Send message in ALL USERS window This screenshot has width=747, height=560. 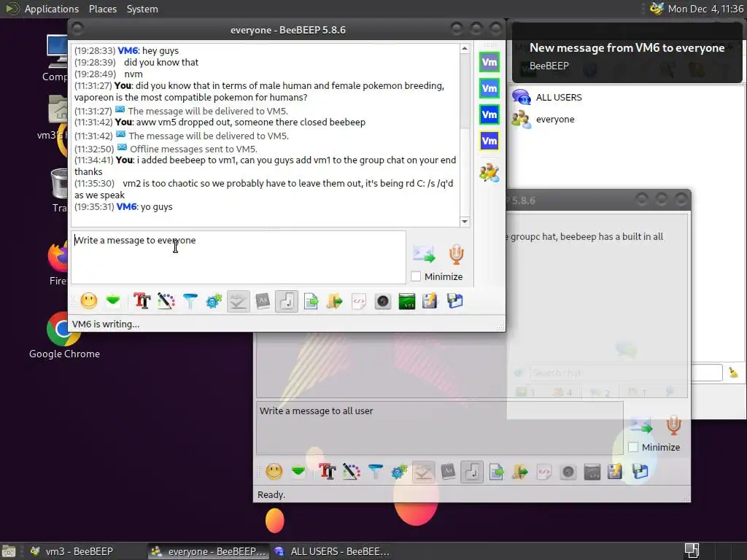pyautogui.click(x=640, y=425)
